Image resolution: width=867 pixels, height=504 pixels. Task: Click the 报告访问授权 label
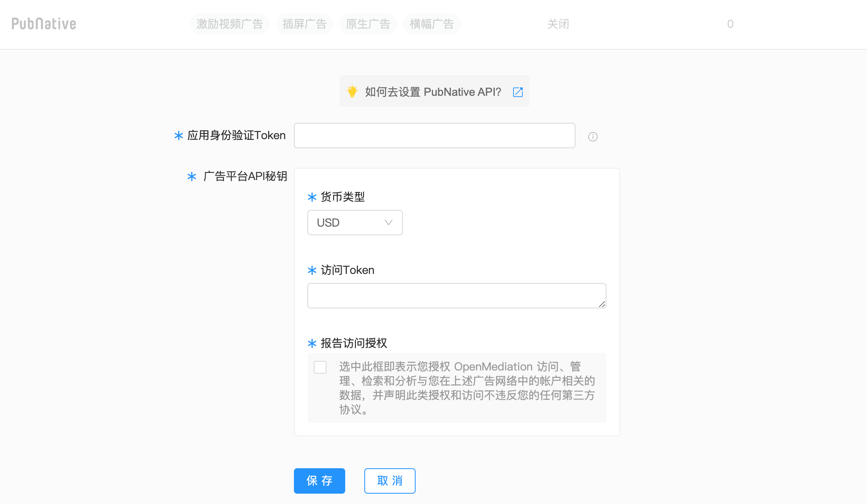click(x=354, y=343)
